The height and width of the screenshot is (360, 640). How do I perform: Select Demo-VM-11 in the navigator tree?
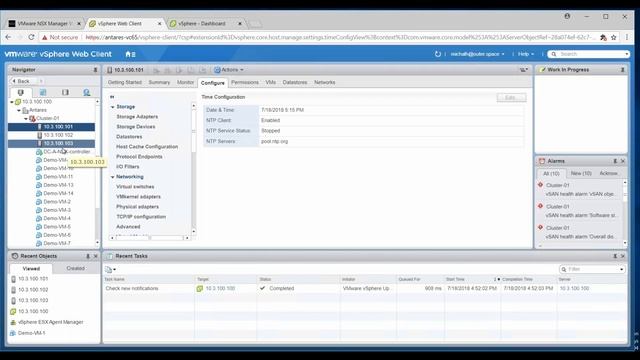point(58,177)
